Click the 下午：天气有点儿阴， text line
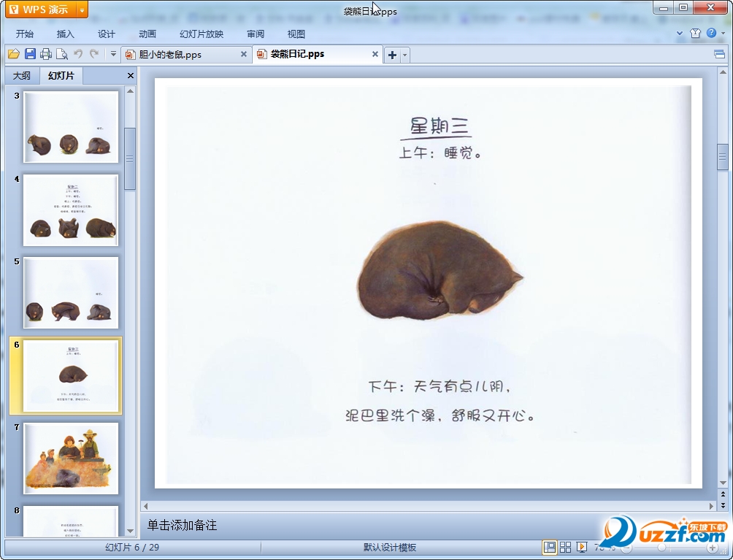This screenshot has width=733, height=560. pyautogui.click(x=439, y=386)
